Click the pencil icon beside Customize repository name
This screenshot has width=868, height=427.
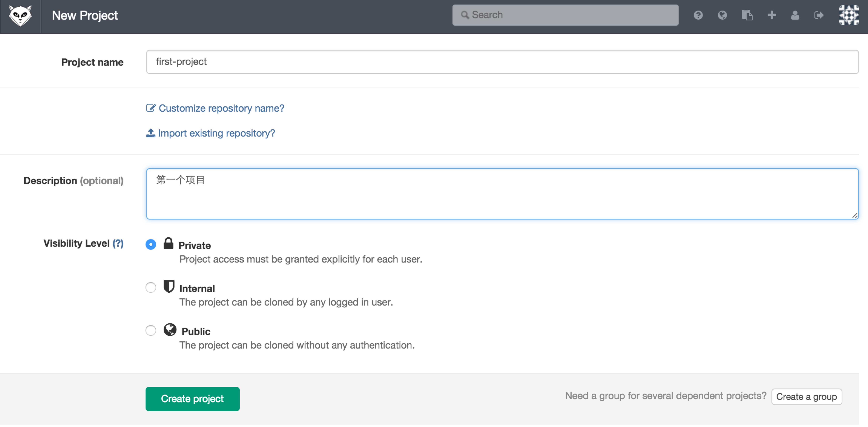point(151,108)
